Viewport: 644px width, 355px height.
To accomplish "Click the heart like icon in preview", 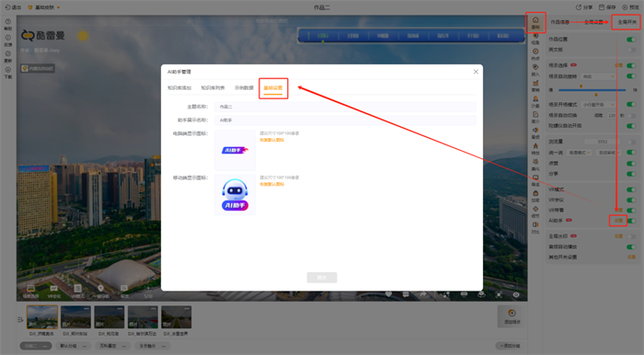I will pos(388,294).
